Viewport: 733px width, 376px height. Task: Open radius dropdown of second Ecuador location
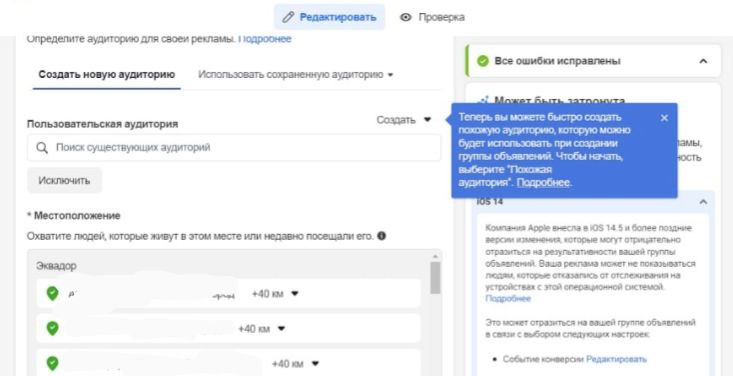[262, 329]
